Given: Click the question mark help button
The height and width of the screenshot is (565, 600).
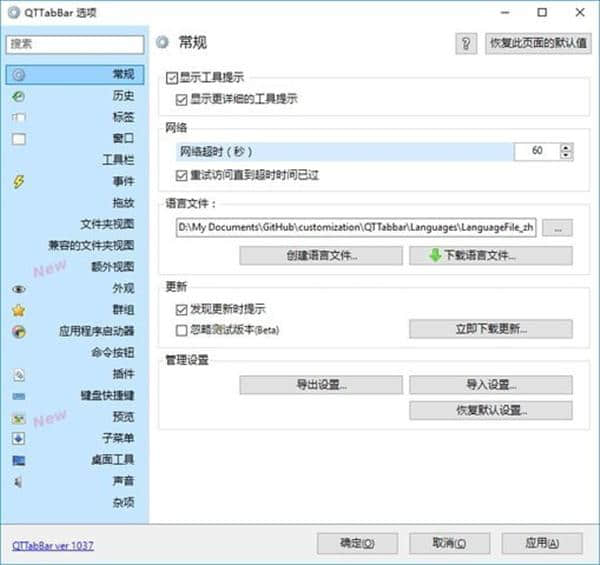Looking at the screenshot, I should [466, 43].
